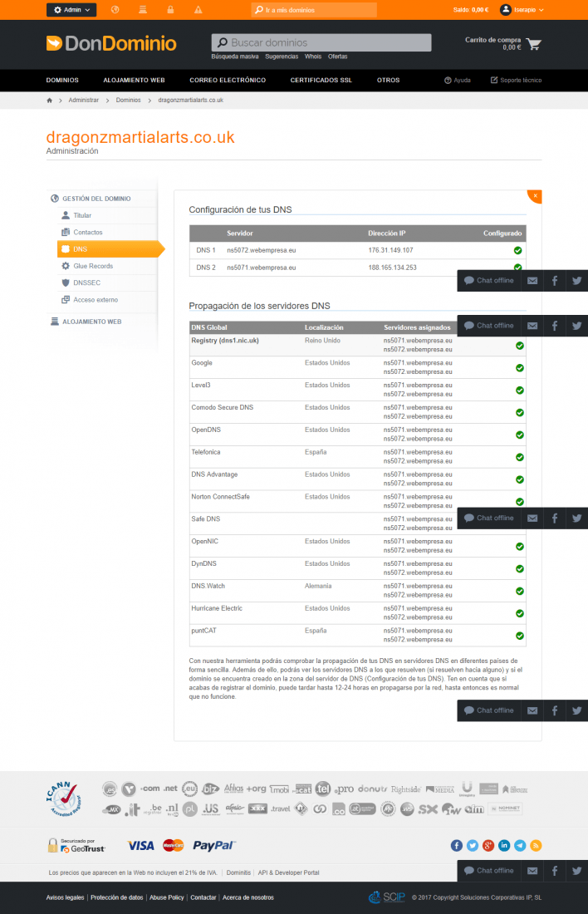The width and height of the screenshot is (588, 914).
Task: Open the CERTIFICADOS SSL menu
Action: pos(321,81)
